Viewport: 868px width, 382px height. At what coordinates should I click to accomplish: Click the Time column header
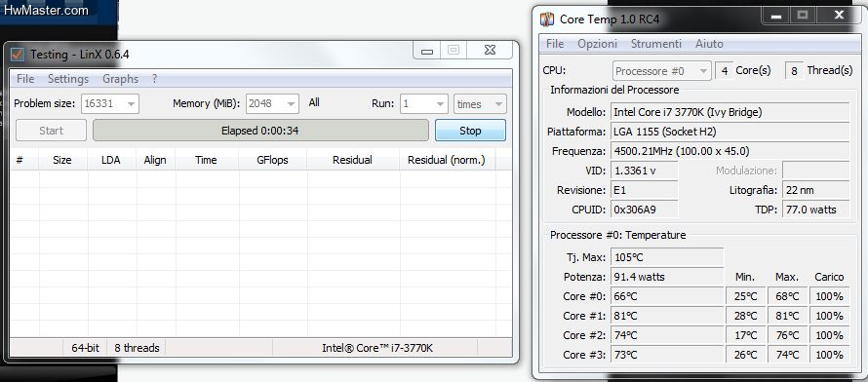(206, 160)
